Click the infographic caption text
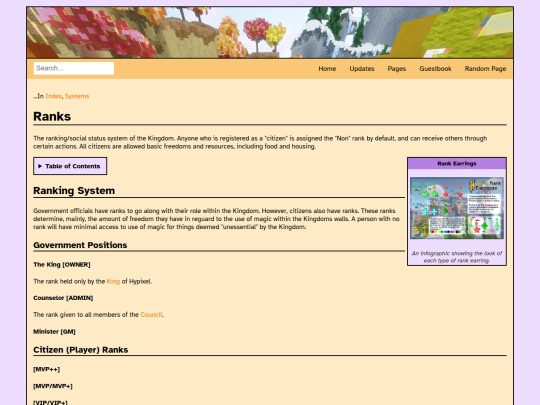 [457, 257]
